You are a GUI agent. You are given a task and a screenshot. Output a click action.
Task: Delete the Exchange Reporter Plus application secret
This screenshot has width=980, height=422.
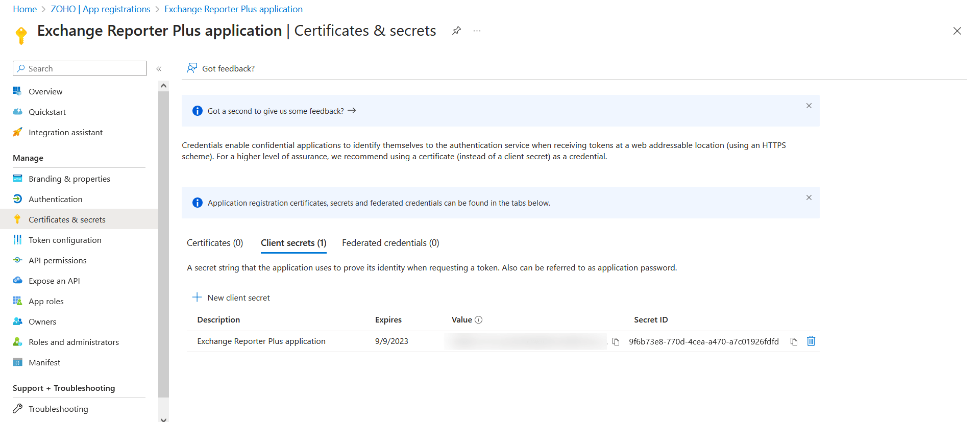coord(811,341)
